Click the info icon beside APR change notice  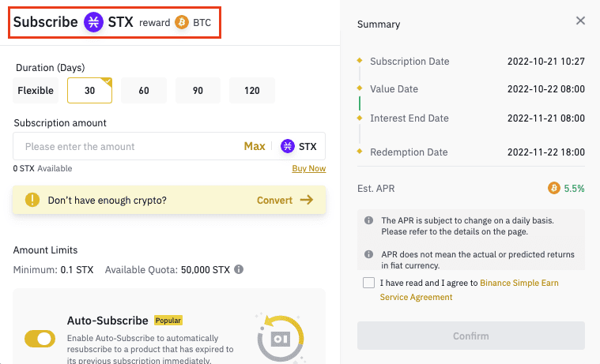point(369,220)
